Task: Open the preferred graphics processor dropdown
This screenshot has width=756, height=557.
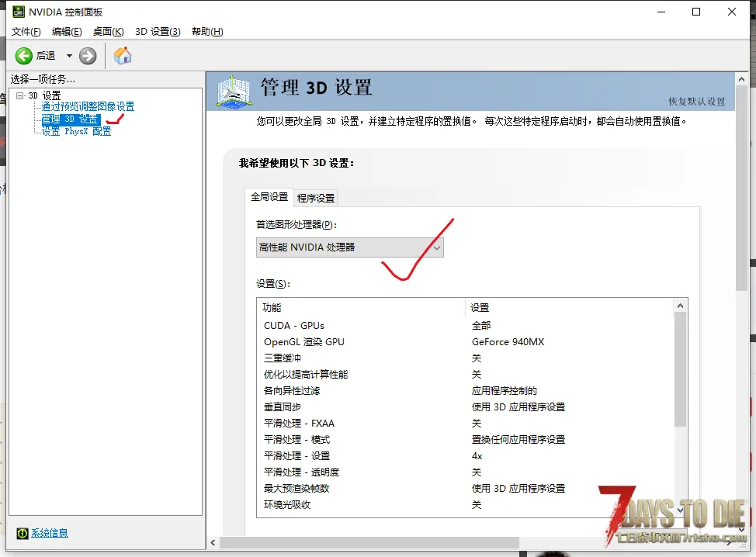Action: click(x=349, y=247)
